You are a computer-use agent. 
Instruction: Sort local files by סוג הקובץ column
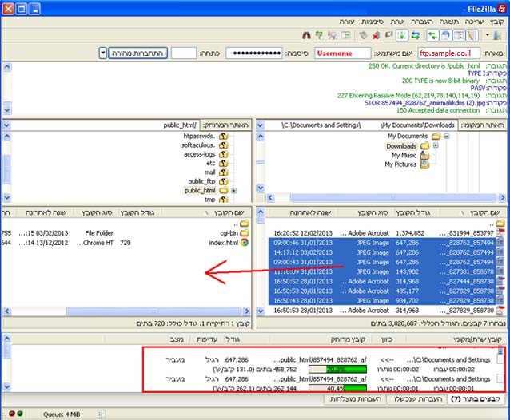[x=373, y=212]
